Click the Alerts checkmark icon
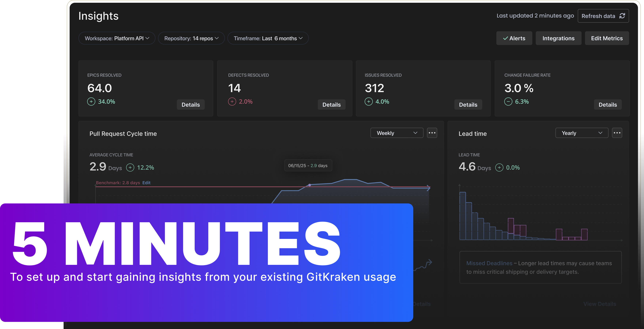 (x=506, y=38)
